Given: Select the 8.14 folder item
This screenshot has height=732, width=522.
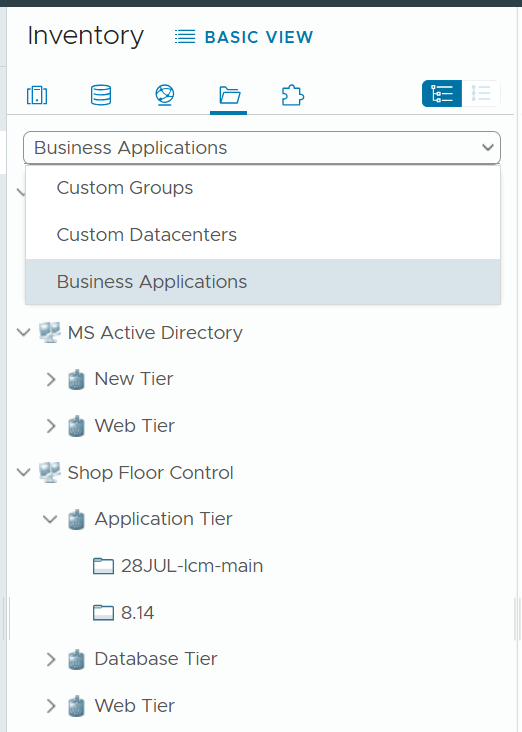Looking at the screenshot, I should pyautogui.click(x=137, y=612).
